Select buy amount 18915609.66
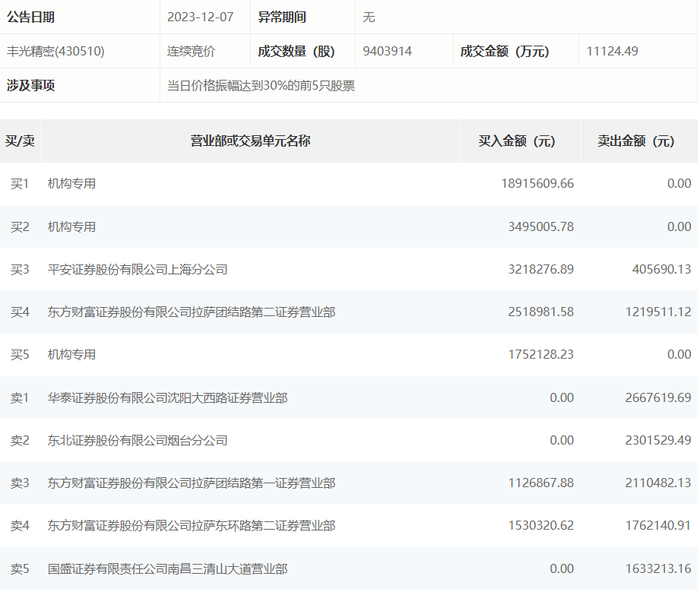Image resolution: width=700 pixels, height=592 pixels. click(538, 183)
